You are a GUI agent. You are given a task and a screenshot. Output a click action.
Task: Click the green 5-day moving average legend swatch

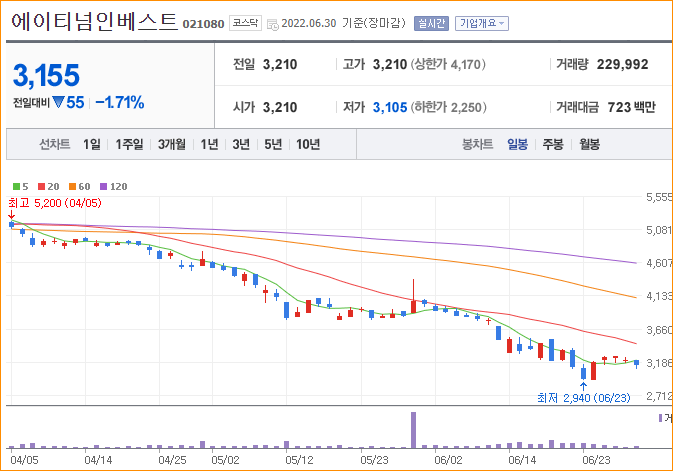[16, 186]
